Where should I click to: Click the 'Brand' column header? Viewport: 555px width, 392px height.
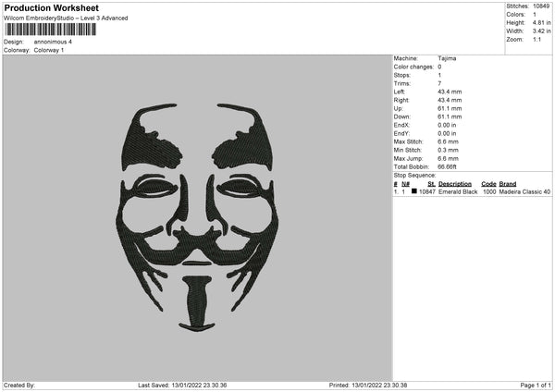tap(508, 184)
